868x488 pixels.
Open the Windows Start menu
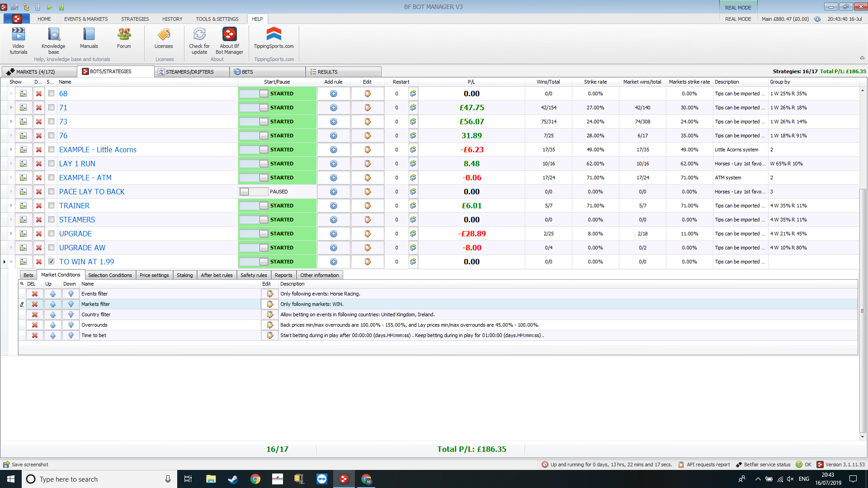point(11,479)
